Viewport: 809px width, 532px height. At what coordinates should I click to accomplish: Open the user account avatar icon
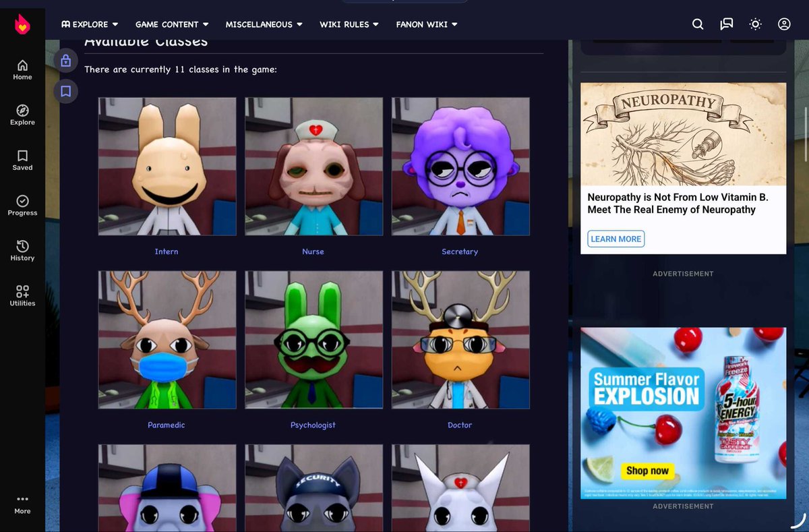point(784,24)
